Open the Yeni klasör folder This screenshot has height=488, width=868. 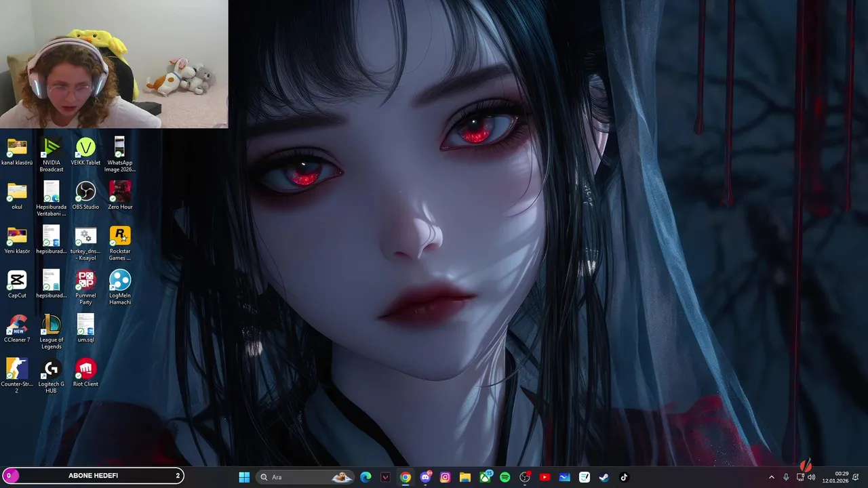17,241
